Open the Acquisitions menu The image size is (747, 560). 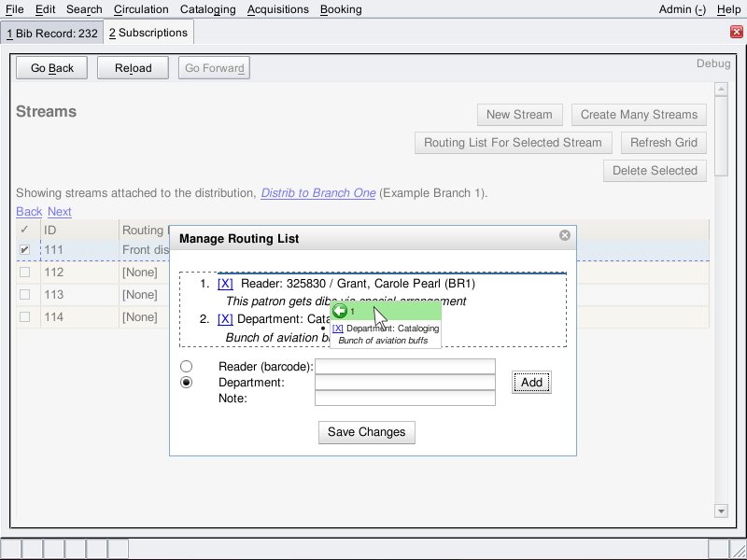[277, 9]
